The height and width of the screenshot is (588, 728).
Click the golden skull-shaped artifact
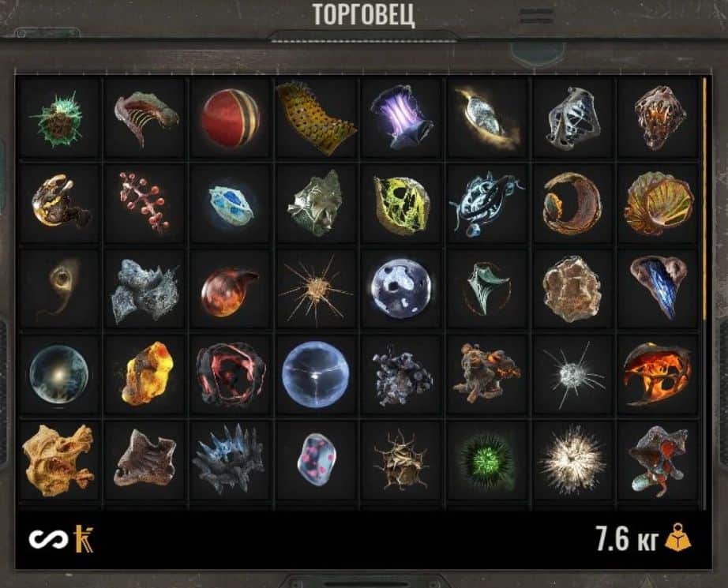(x=58, y=460)
